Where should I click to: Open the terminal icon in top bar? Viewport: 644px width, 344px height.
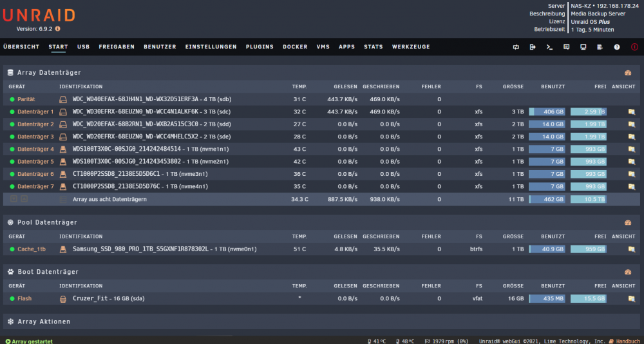(549, 47)
